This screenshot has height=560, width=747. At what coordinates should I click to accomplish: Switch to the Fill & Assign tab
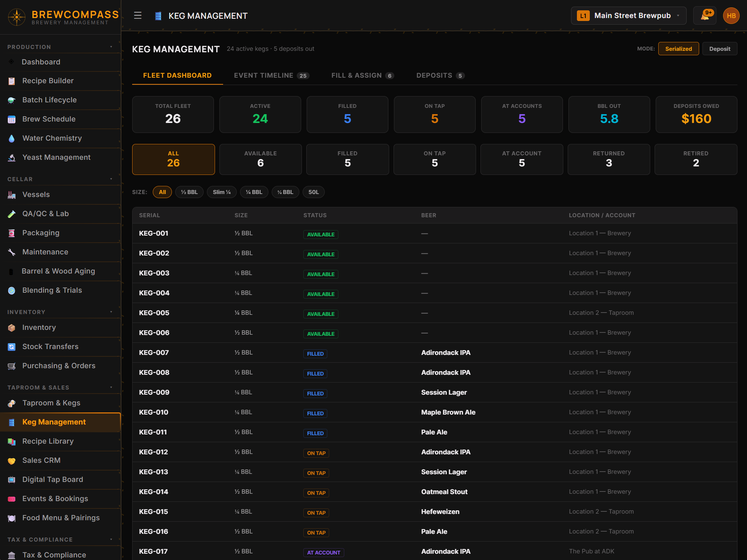pyautogui.click(x=362, y=75)
